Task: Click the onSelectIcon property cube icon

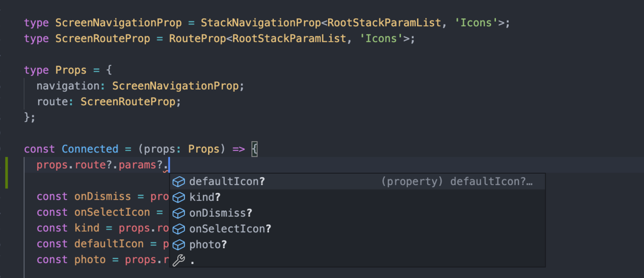Action: coord(179,229)
